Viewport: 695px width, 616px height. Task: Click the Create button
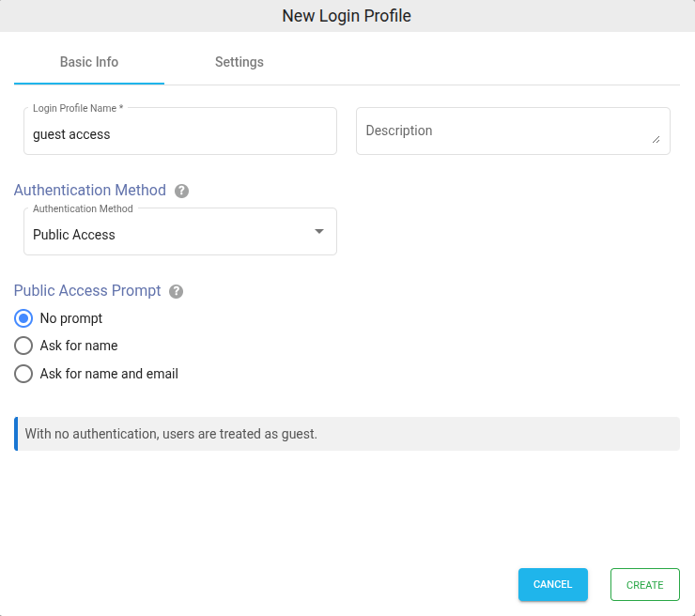point(644,584)
